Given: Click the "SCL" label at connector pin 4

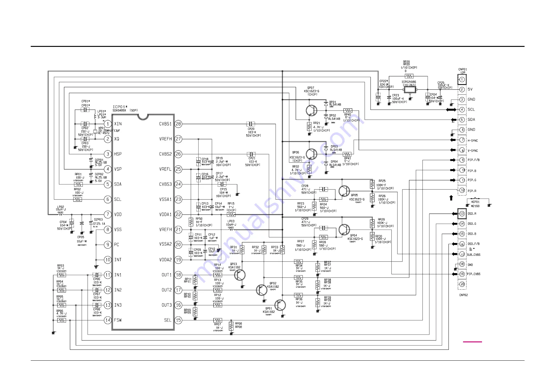Looking at the screenshot, I should [x=471, y=109].
